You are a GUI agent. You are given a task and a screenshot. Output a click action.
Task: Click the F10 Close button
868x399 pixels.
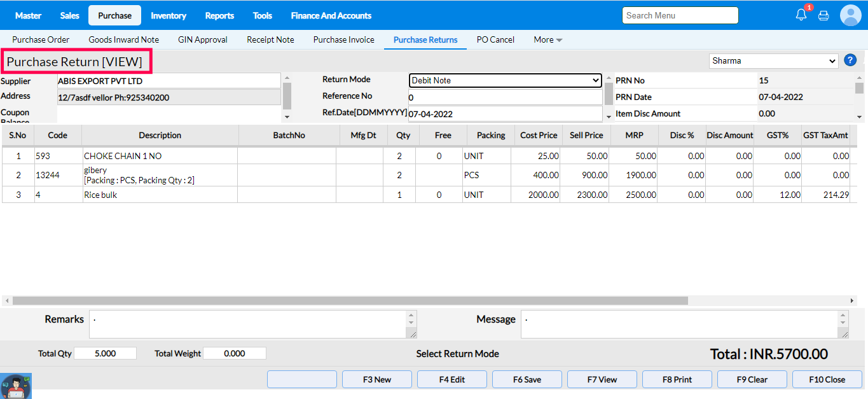pos(827,379)
